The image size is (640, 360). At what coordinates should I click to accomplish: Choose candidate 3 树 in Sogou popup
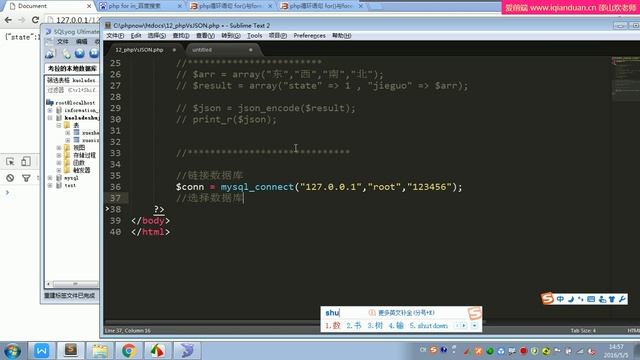click(x=375, y=326)
